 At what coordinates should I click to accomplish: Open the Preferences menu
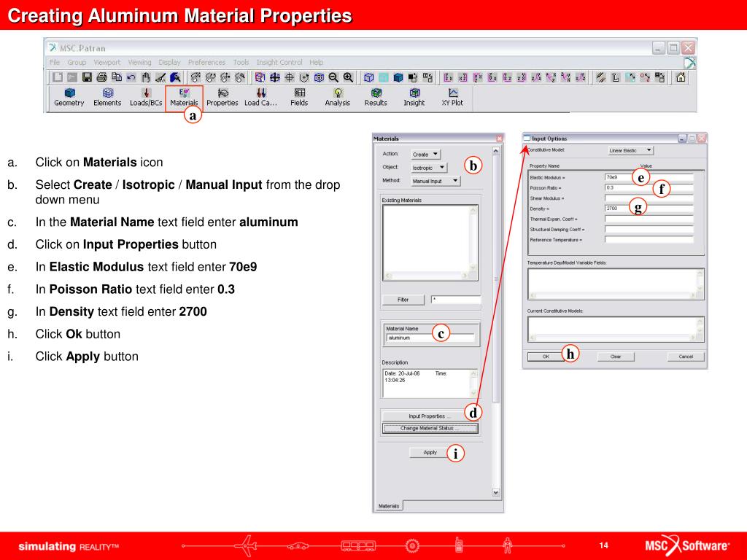pos(206,63)
